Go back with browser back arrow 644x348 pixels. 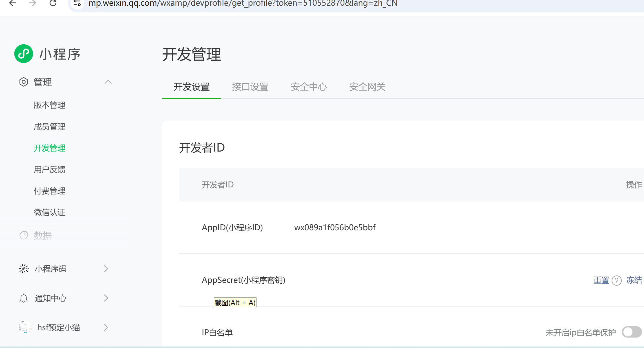[x=12, y=3]
